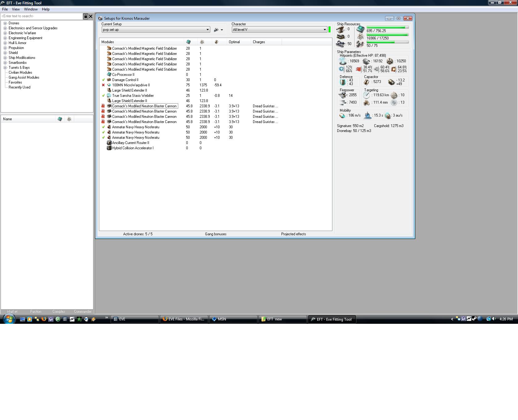This screenshot has height=420, width=518.
Task: Expand the Drones tree category
Action: [5, 23]
